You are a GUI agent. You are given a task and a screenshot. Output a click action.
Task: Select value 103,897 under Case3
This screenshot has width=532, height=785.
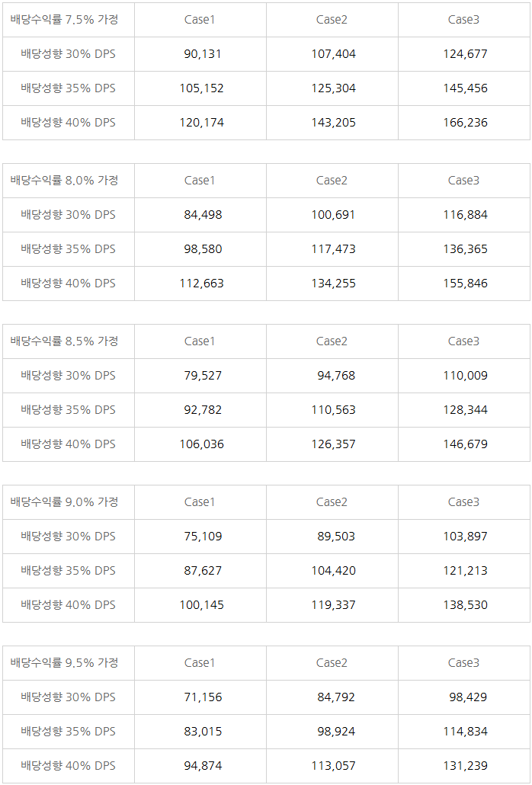tap(466, 537)
